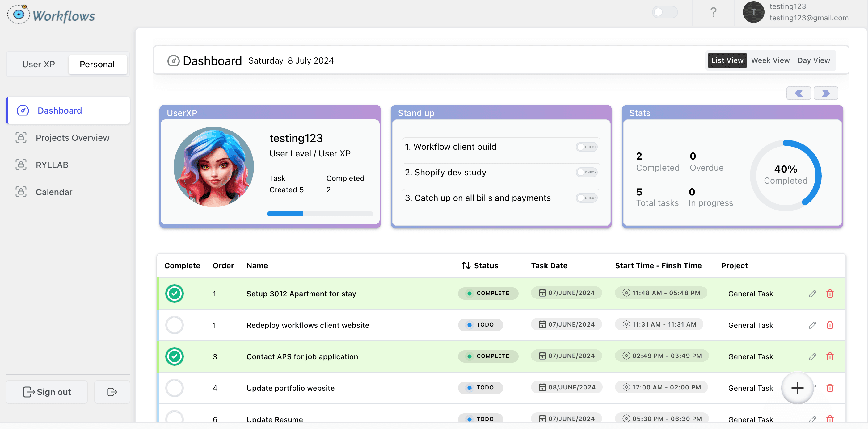Open the Dashboard from the sidebar

(x=59, y=110)
